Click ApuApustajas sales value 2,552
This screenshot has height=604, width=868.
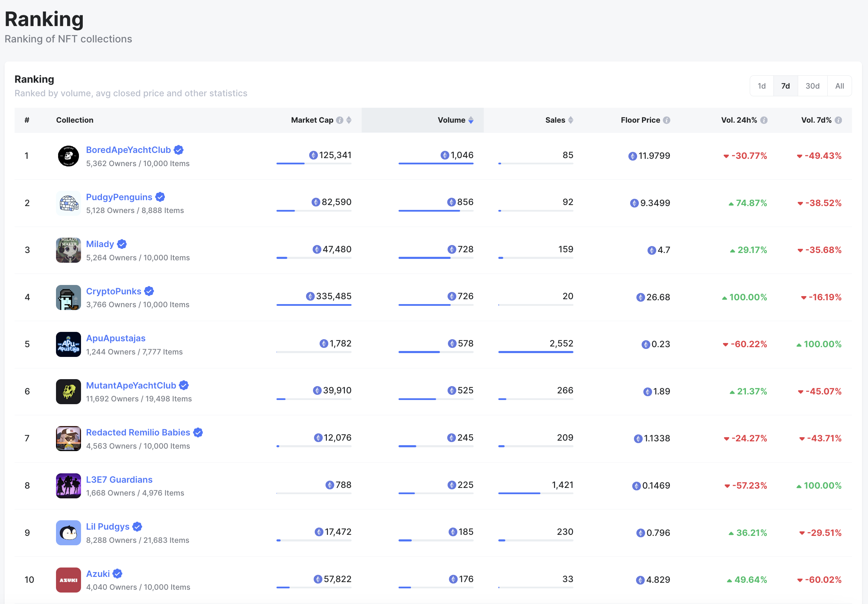click(561, 343)
